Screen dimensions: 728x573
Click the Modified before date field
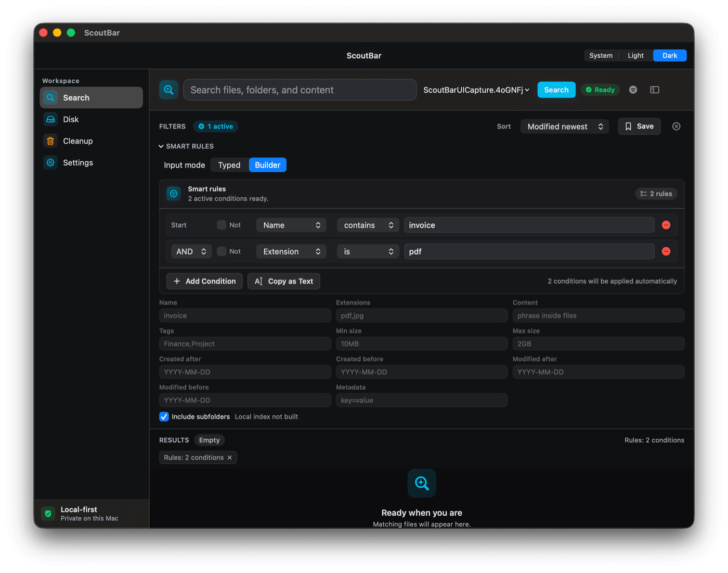(x=245, y=400)
